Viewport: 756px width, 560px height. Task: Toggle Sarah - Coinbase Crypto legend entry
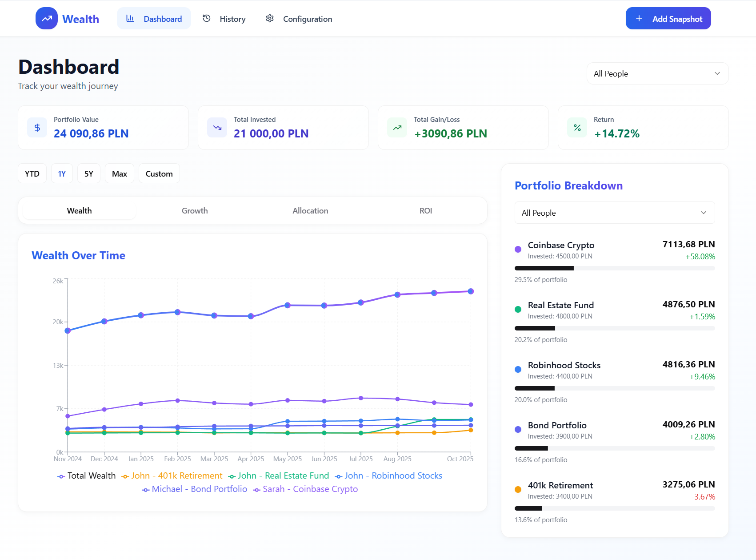305,489
